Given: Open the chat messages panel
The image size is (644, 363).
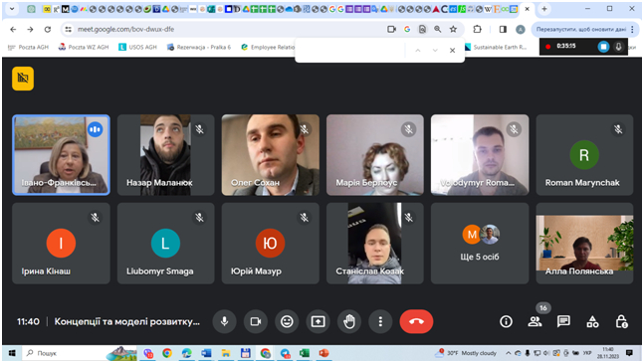Looking at the screenshot, I should pos(563,321).
